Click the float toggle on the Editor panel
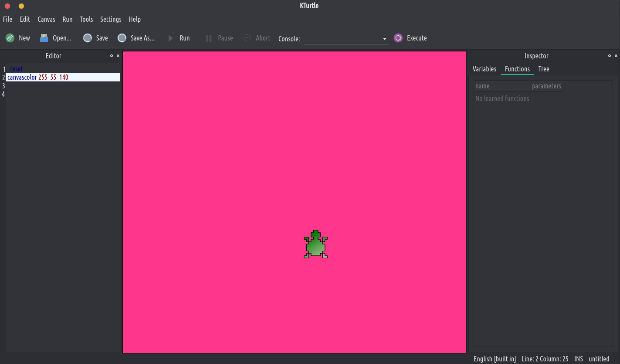This screenshot has height=364, width=620. (x=112, y=56)
